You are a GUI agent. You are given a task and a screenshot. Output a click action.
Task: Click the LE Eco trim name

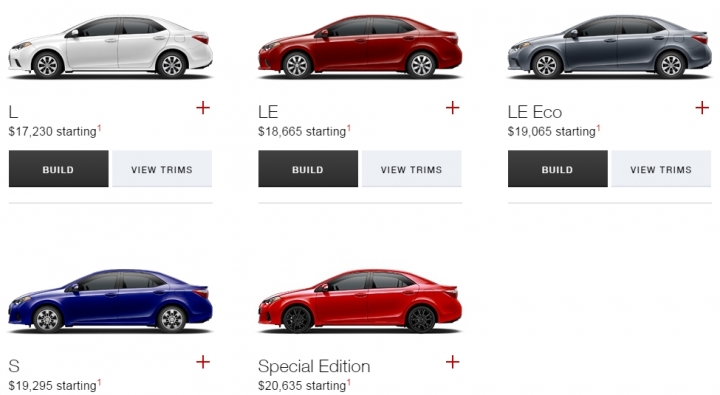(535, 112)
